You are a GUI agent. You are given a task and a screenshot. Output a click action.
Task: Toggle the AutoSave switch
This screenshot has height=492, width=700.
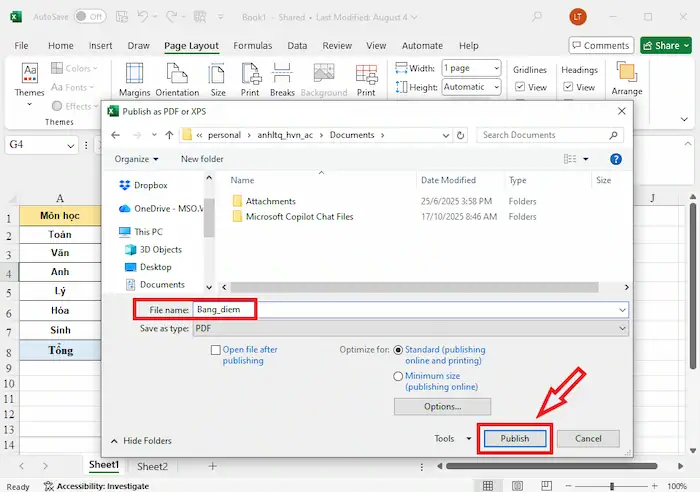[x=90, y=17]
